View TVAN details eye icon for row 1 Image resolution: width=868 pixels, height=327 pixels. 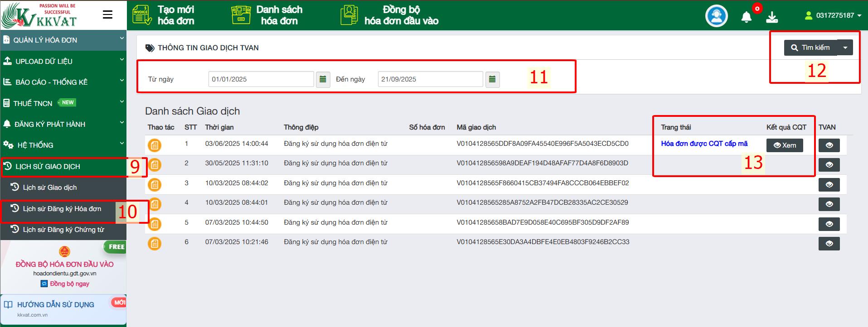click(x=829, y=145)
